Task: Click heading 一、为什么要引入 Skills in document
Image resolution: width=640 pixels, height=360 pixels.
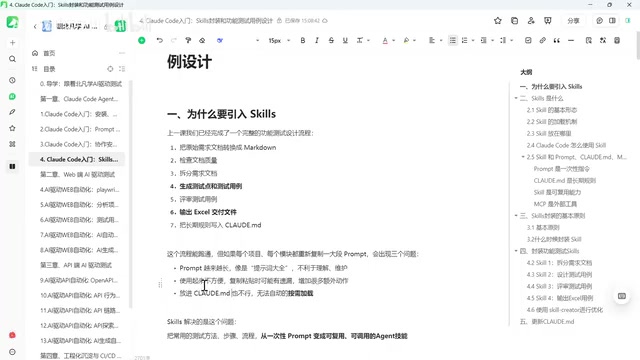Action: pyautogui.click(x=221, y=114)
